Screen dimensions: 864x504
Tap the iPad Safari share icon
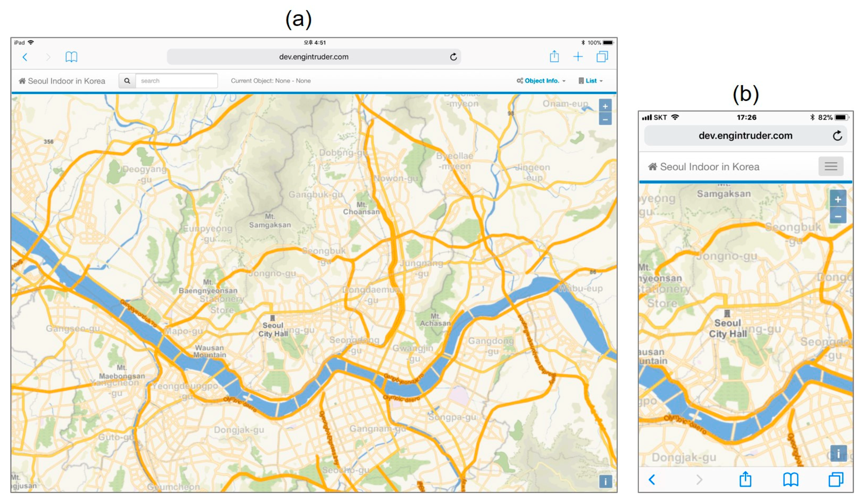click(x=554, y=56)
